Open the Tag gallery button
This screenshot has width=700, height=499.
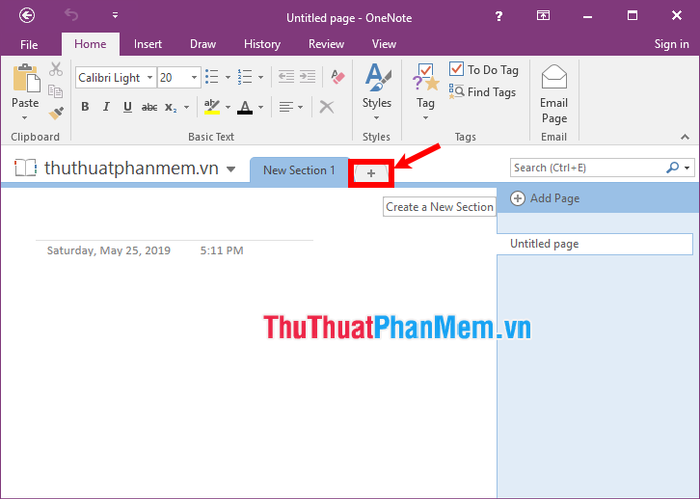(425, 91)
